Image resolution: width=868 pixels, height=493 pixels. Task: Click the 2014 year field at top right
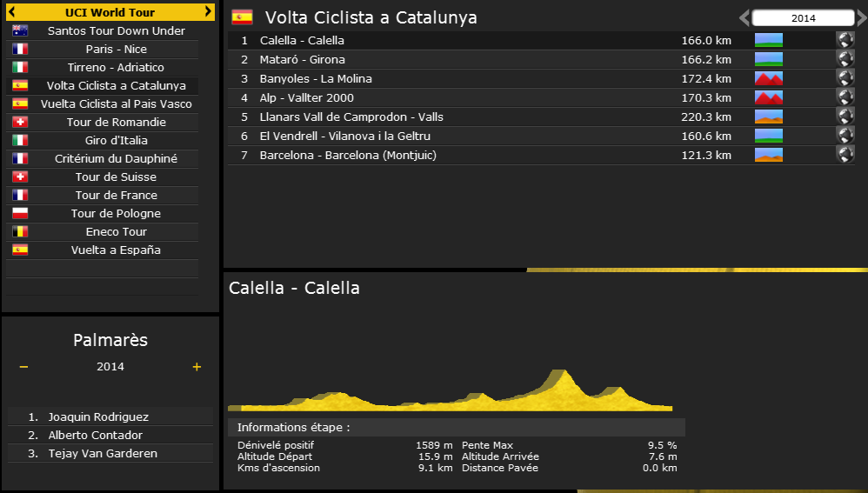(x=803, y=18)
